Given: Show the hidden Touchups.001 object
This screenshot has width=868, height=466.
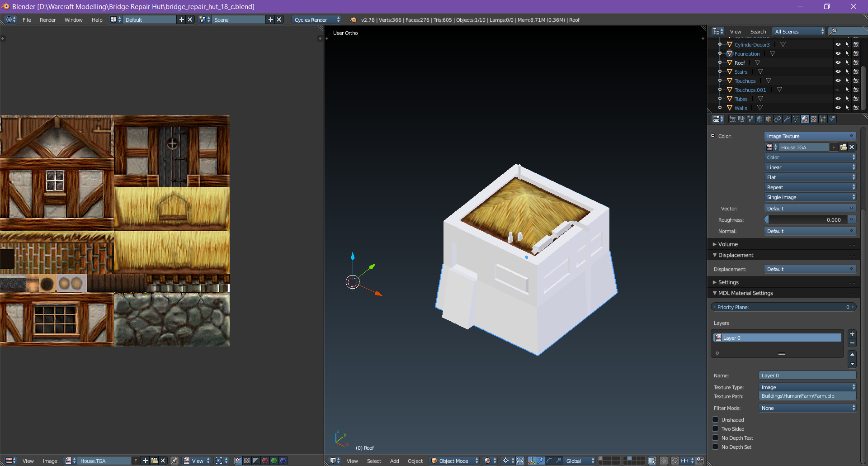Looking at the screenshot, I should click(x=838, y=90).
